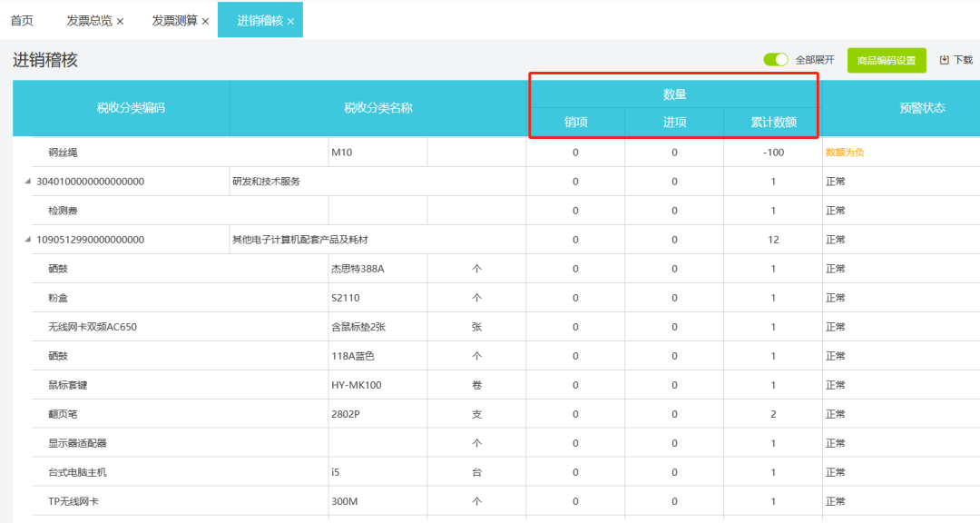
Task: Click the 数量 group header
Action: pos(674,94)
